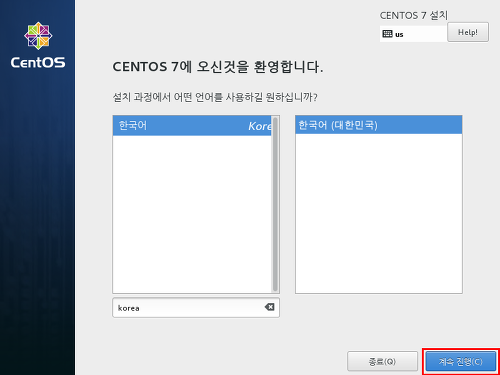Click the language list vertical scrollbar
Viewport: 500px width, 375px height.
click(x=275, y=204)
